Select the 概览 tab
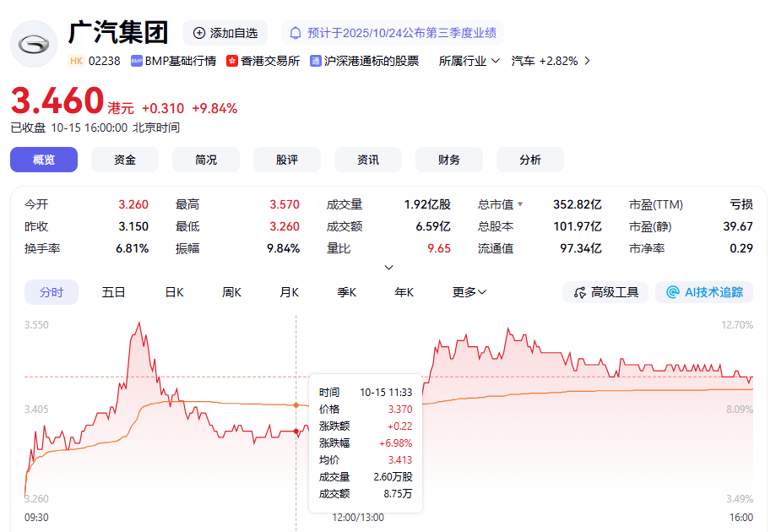 pos(44,160)
